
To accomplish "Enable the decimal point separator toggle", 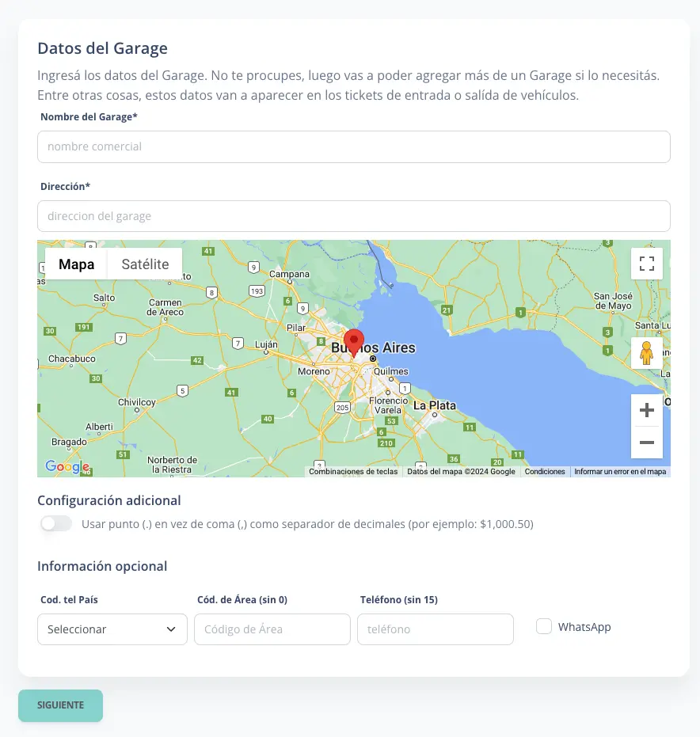I will tap(55, 522).
